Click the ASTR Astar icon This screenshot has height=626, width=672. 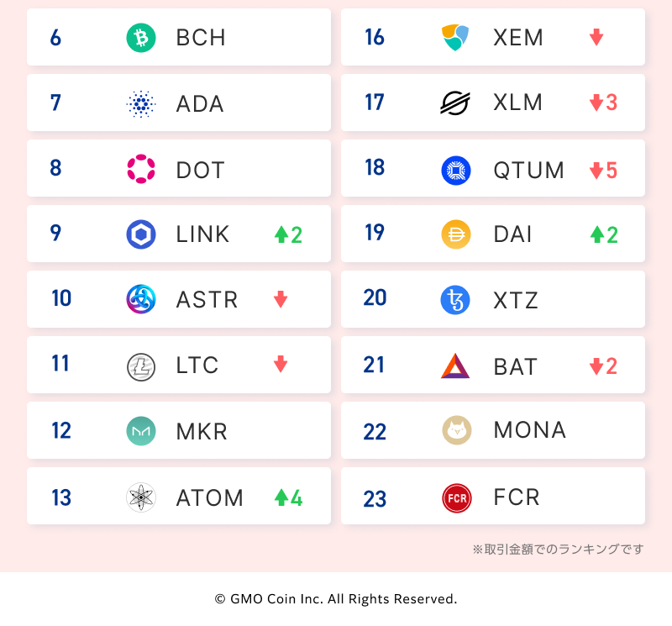coord(141,300)
